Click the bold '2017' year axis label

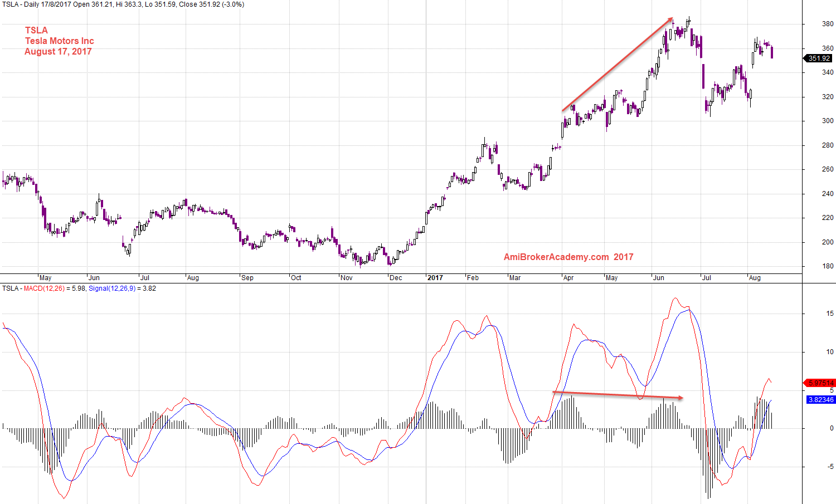435,278
